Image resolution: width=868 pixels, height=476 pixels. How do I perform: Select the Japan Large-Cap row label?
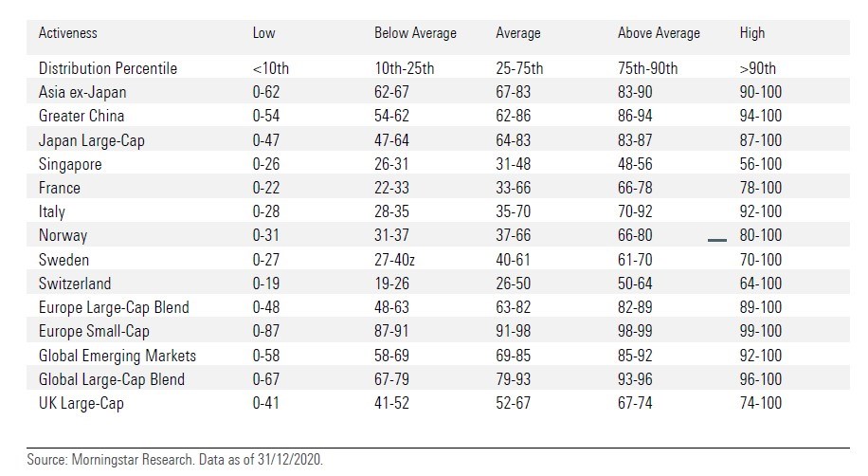tap(91, 140)
